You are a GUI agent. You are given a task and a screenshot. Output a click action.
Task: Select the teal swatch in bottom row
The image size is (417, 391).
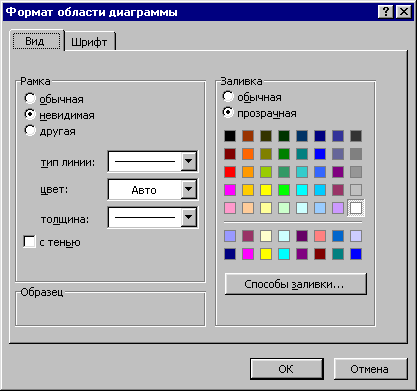pyautogui.click(x=338, y=254)
